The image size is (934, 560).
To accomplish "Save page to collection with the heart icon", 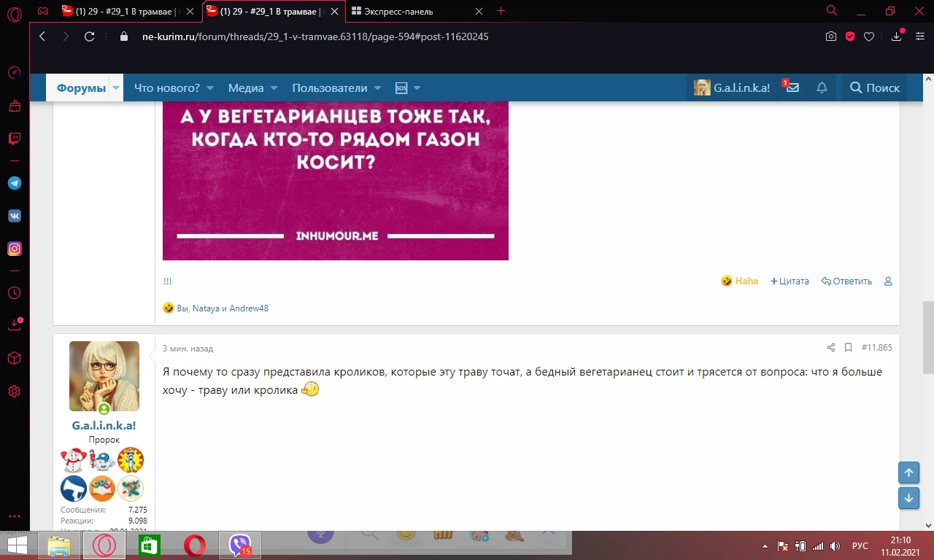I will (868, 36).
